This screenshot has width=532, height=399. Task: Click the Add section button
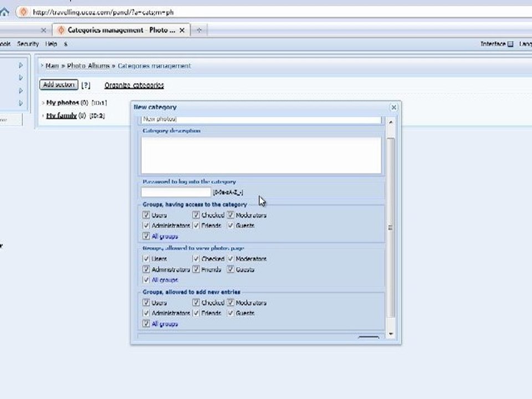click(59, 84)
